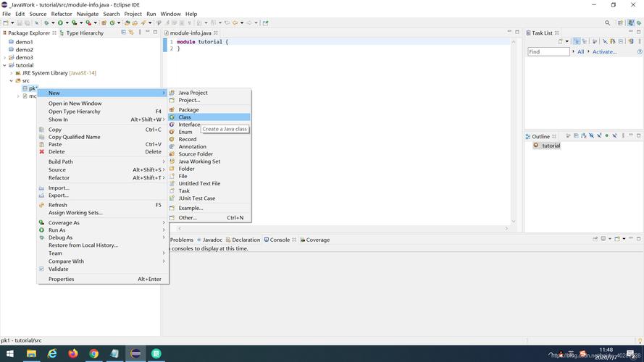Viewport: 644px width, 362px height.
Task: Open Back navigation history dropdown arrow
Action: pyautogui.click(x=242, y=23)
